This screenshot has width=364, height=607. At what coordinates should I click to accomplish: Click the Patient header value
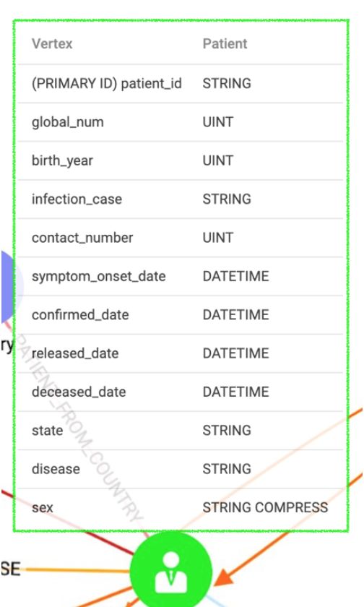coord(225,44)
